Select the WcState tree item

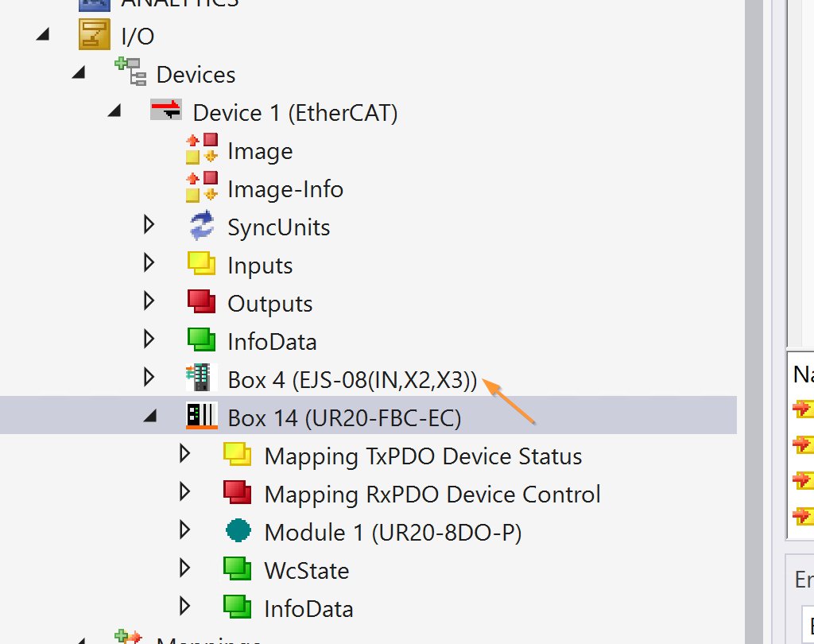pos(306,571)
